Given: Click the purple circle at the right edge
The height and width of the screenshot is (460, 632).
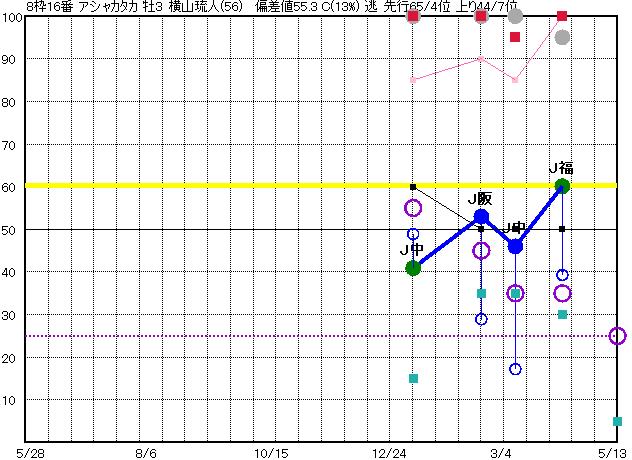Looking at the screenshot, I should point(618,336).
